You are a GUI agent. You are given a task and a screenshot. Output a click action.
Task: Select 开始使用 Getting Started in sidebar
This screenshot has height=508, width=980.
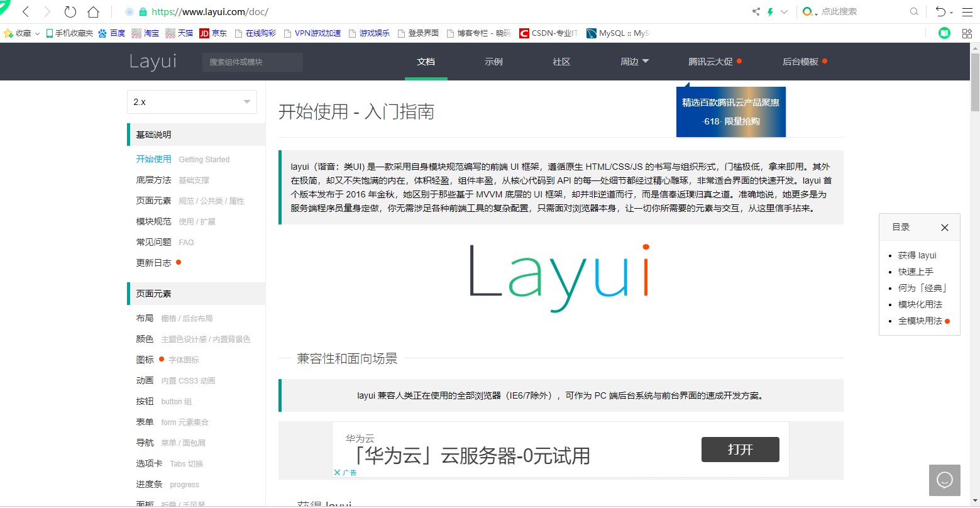click(183, 159)
